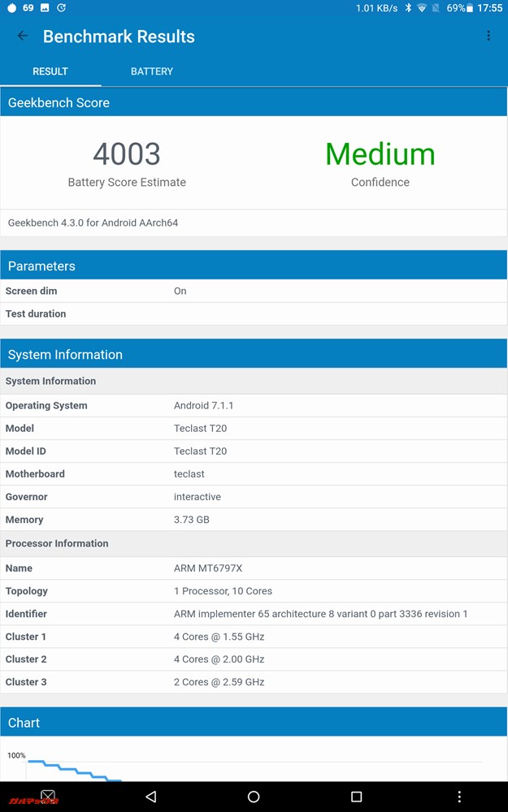Image resolution: width=508 pixels, height=812 pixels.
Task: Navigate back using the back arrow
Action: click(x=22, y=36)
